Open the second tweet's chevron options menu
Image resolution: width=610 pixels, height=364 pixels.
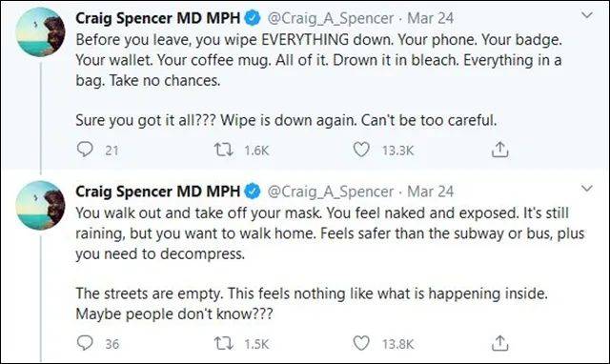click(587, 189)
